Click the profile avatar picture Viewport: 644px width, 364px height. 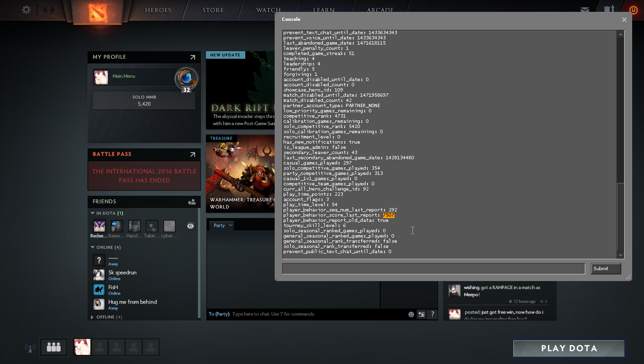(101, 78)
